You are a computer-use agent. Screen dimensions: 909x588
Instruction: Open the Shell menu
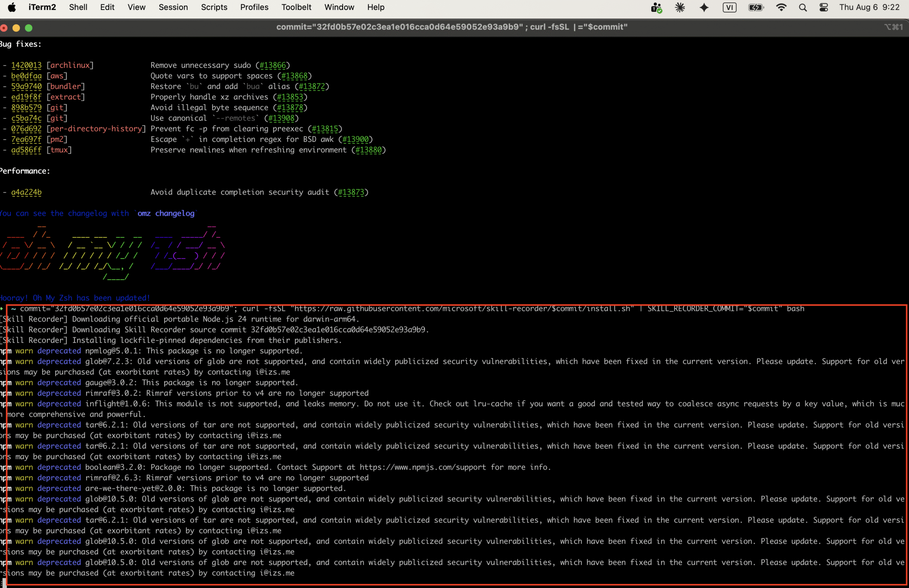(78, 7)
